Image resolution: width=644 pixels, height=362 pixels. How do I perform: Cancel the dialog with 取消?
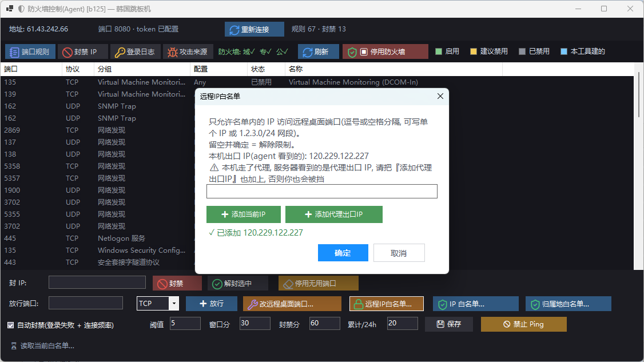pos(399,253)
